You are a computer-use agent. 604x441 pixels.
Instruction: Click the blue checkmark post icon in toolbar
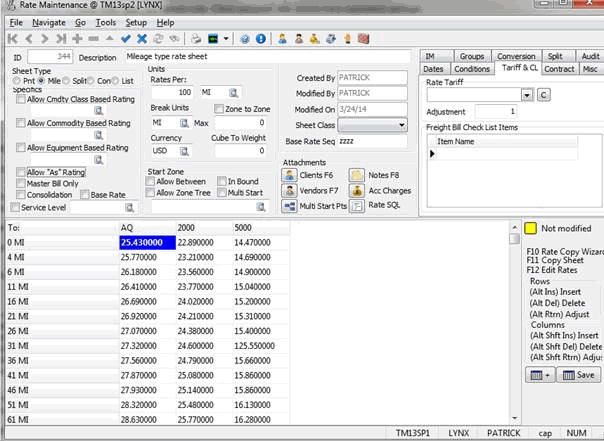(126, 38)
